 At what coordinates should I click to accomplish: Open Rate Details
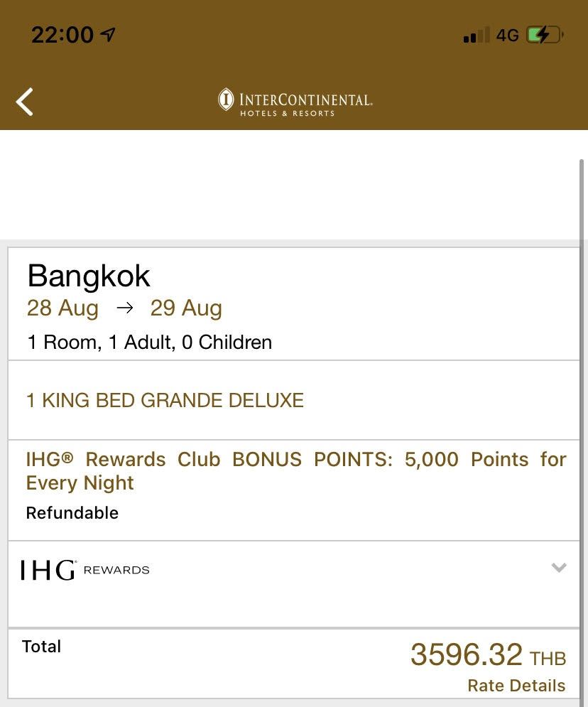point(516,686)
